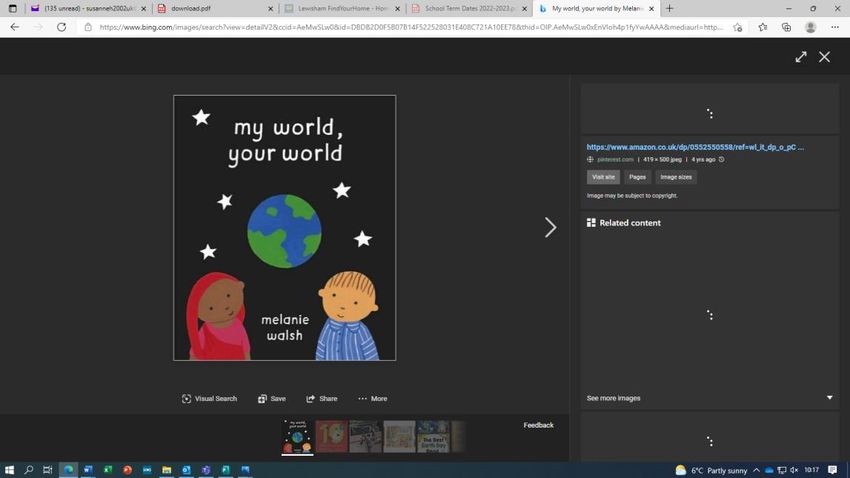Open Windows taskbar search
This screenshot has height=478, width=850.
pos(29,470)
